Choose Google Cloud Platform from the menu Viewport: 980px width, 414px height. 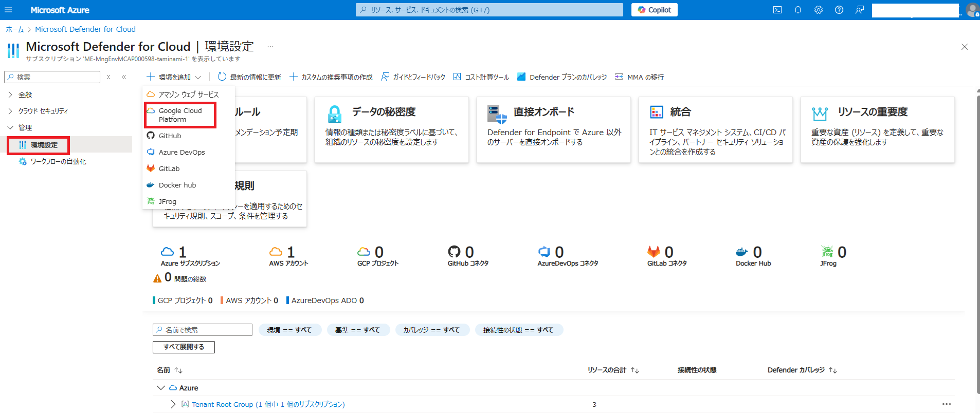180,115
